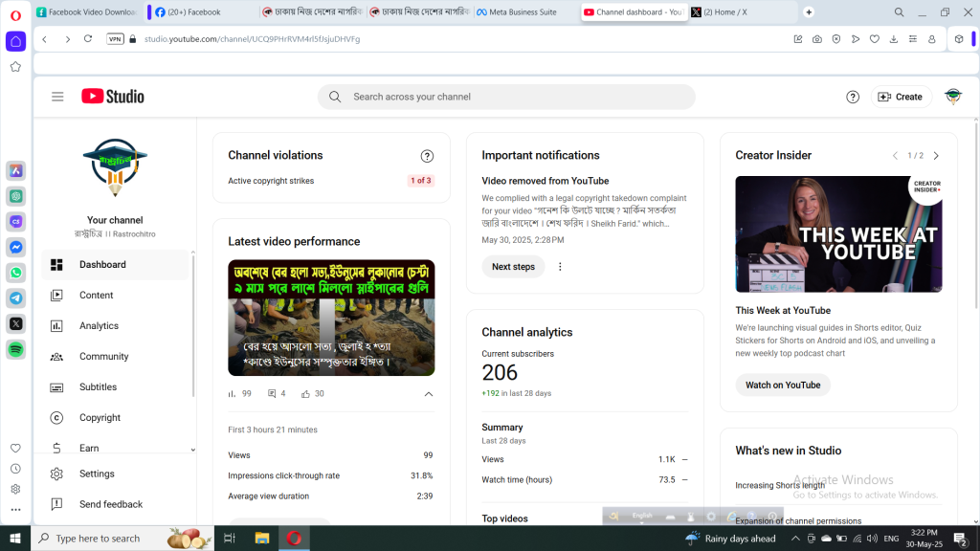Image resolution: width=980 pixels, height=551 pixels.
Task: Click the Create button
Action: pos(900,97)
